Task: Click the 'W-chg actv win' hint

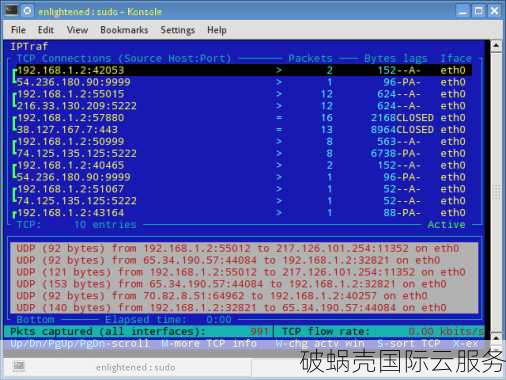Action: pyautogui.click(x=320, y=343)
